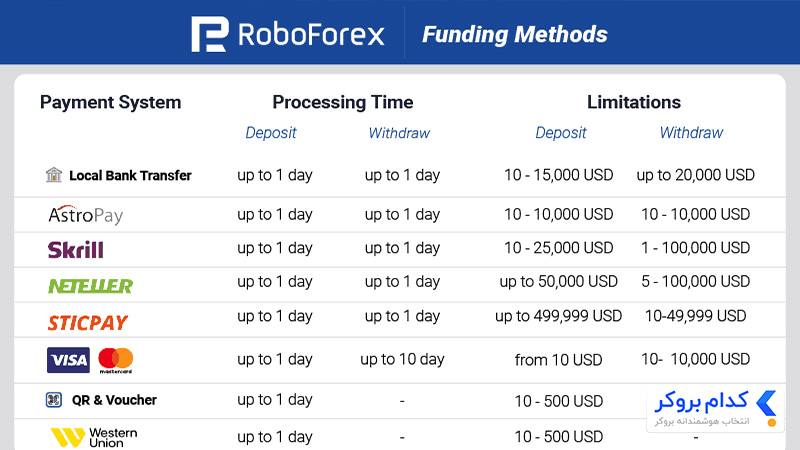
Task: Select the Visa card logo
Action: (x=68, y=360)
